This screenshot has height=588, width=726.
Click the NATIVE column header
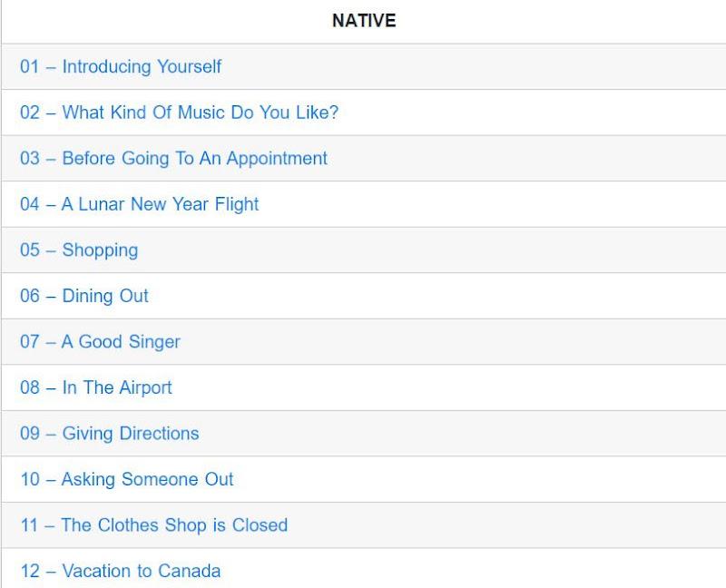[x=364, y=21]
